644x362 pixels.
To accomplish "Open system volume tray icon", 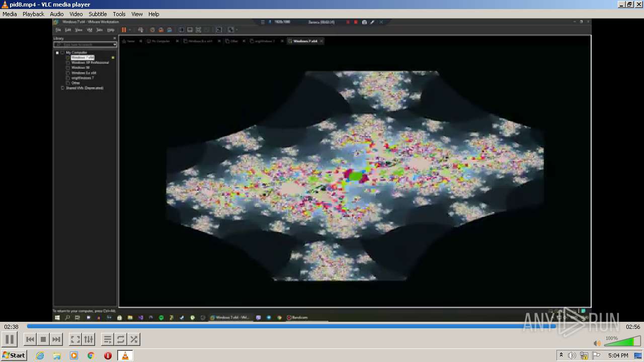I will pos(572,355).
